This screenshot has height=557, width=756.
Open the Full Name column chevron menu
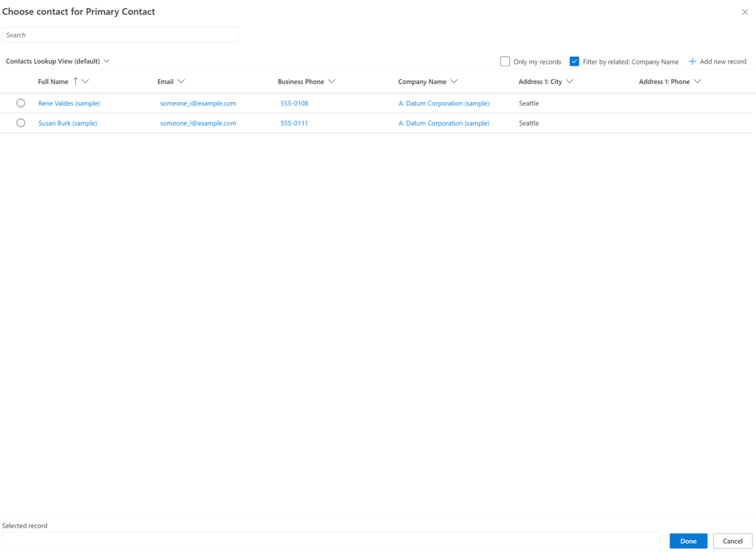pos(86,81)
